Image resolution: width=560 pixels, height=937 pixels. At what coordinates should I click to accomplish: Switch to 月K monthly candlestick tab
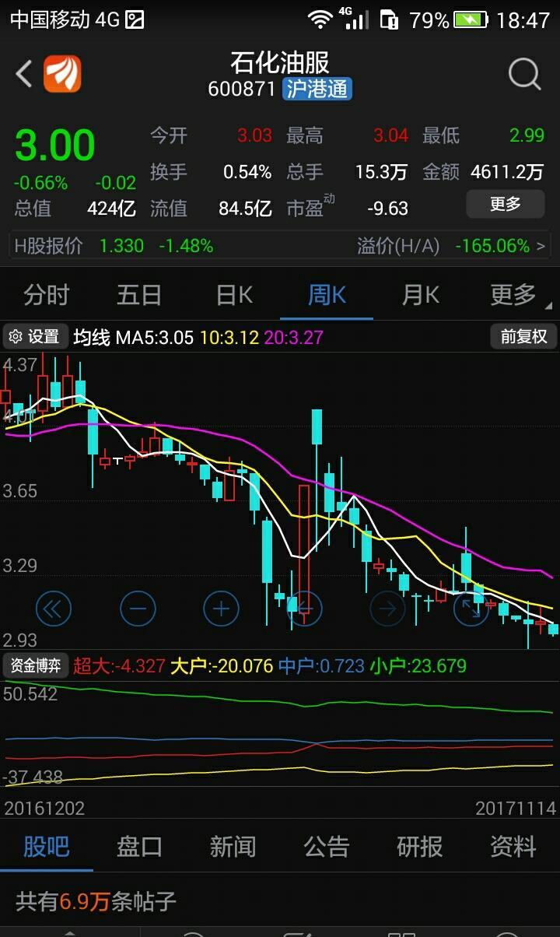[421, 295]
